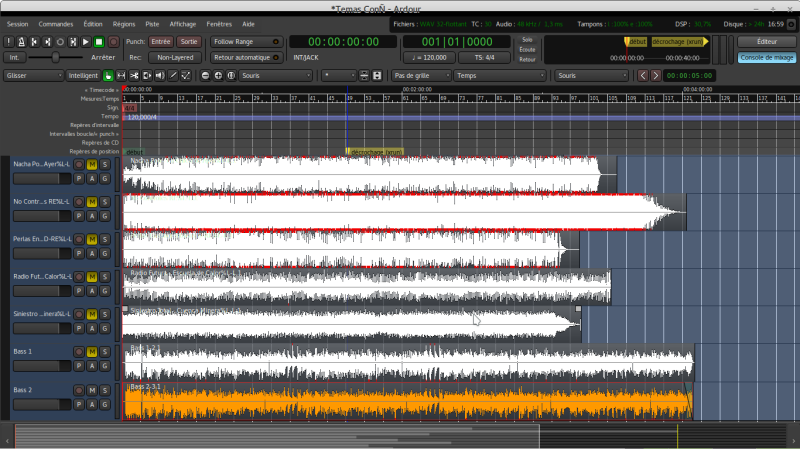800x449 pixels.
Task: Arm record on Nacha Po..Ayer%L-L track
Action: (79, 164)
